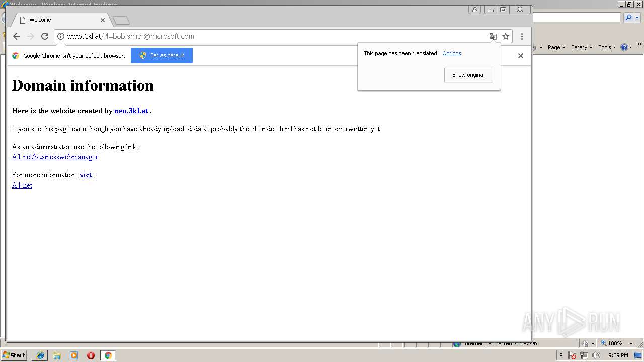The width and height of the screenshot is (644, 362).
Task: Bookmark this page with the star icon
Action: (506, 36)
